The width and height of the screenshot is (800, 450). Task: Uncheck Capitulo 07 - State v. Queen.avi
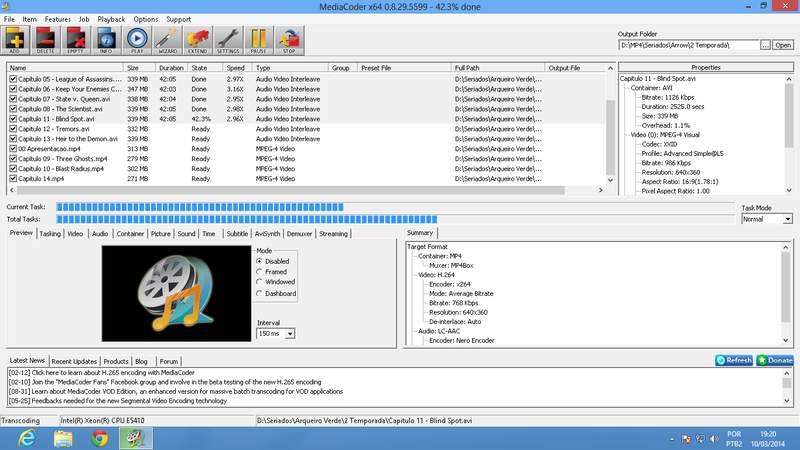[13, 99]
